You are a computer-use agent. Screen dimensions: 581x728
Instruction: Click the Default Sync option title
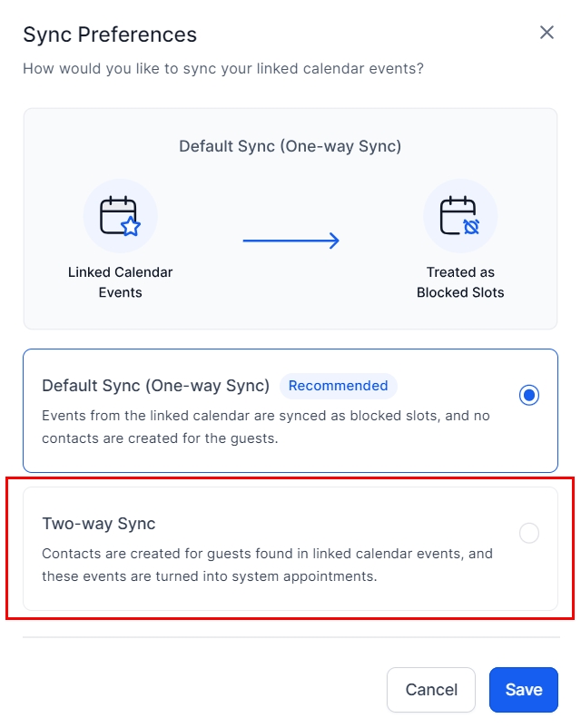pyautogui.click(x=155, y=386)
